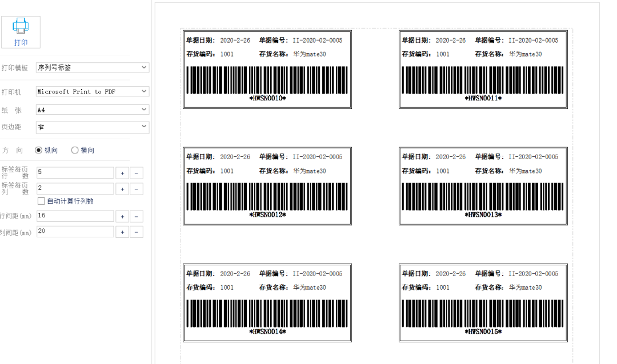Focus the 行间距 row spacing field

point(75,216)
